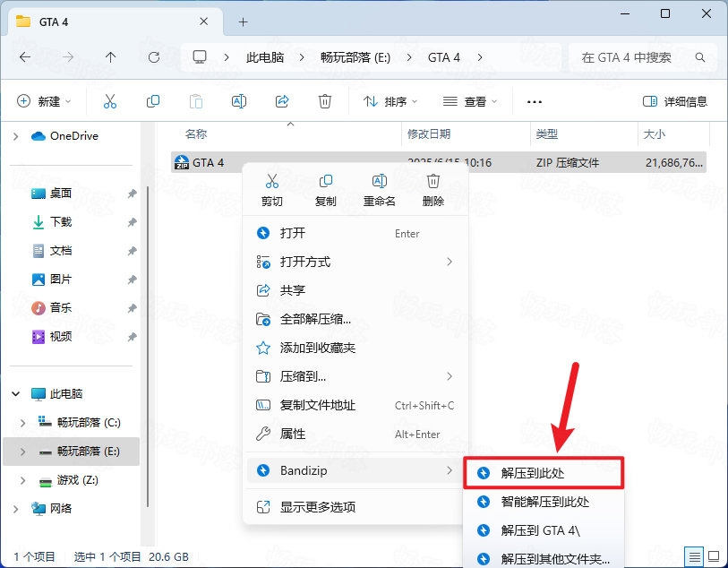Select 解压到 GTA 4\ option
728x568 pixels.
[544, 530]
